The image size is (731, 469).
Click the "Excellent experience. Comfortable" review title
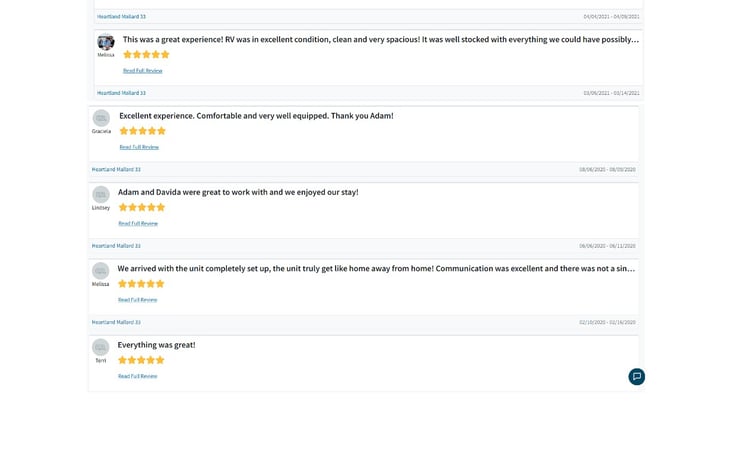tap(256, 116)
